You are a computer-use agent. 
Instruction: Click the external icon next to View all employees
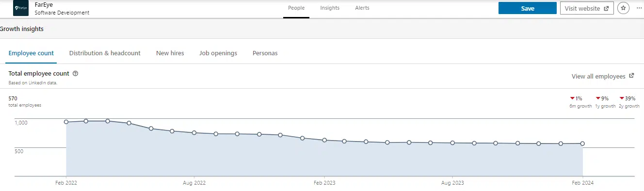pos(631,76)
